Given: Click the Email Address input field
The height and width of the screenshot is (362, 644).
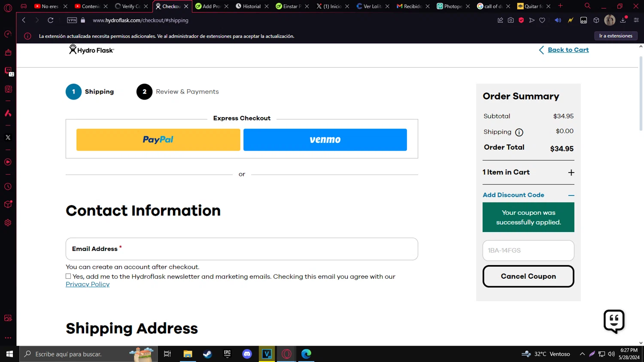Looking at the screenshot, I should [242, 249].
